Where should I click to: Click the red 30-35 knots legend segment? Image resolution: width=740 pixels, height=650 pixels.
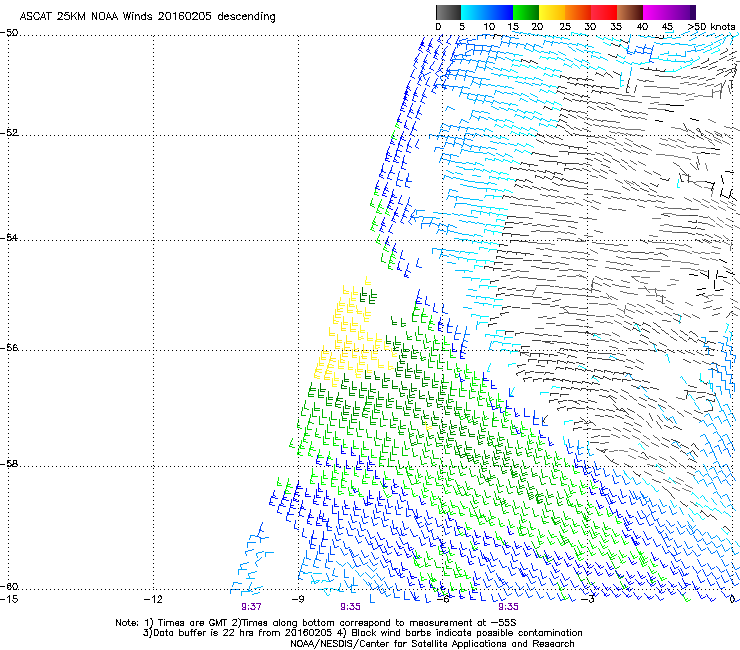click(604, 12)
